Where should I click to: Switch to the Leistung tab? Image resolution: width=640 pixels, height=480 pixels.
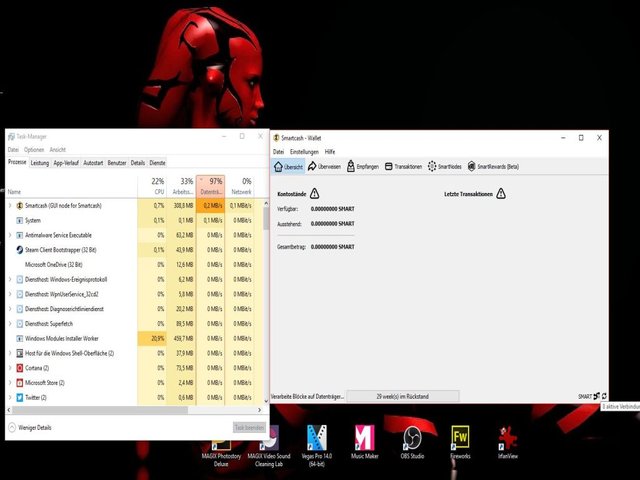40,163
